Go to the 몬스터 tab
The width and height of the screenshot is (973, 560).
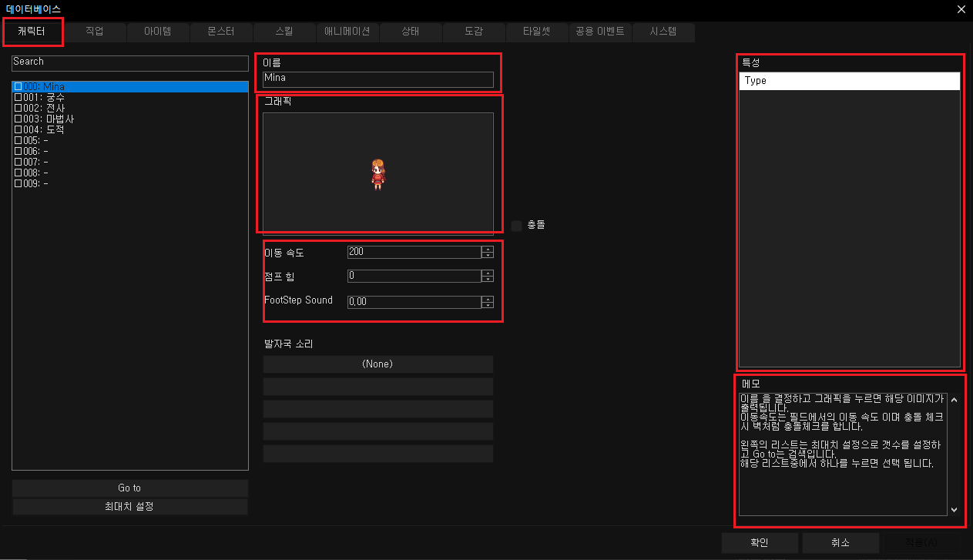[220, 32]
